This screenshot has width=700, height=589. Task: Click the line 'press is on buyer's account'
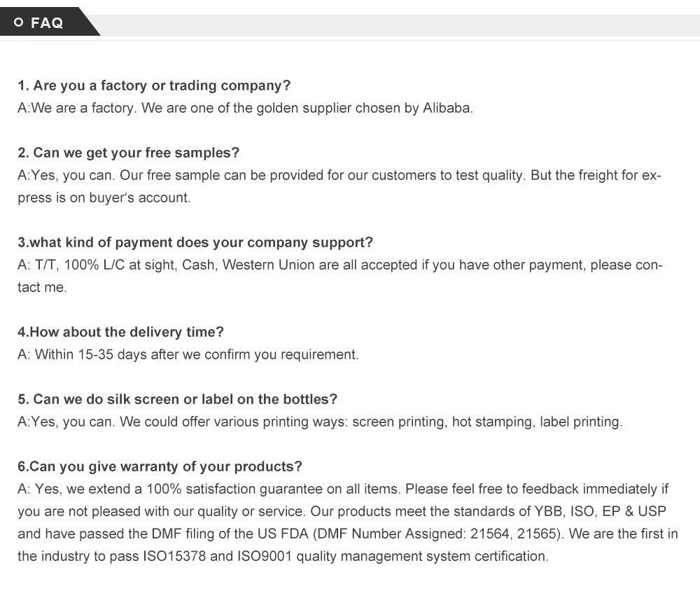click(104, 198)
